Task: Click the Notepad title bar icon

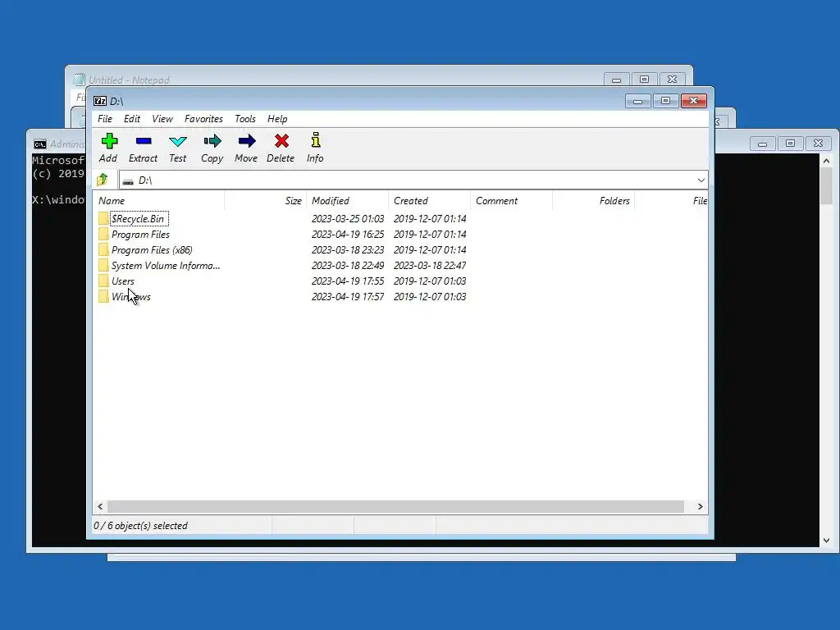Action: pos(79,80)
